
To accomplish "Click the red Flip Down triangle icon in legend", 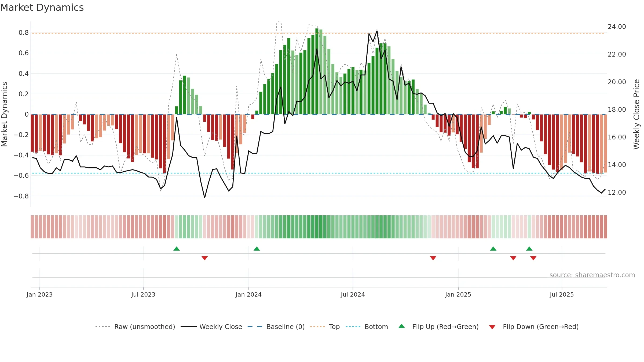I will (492, 327).
